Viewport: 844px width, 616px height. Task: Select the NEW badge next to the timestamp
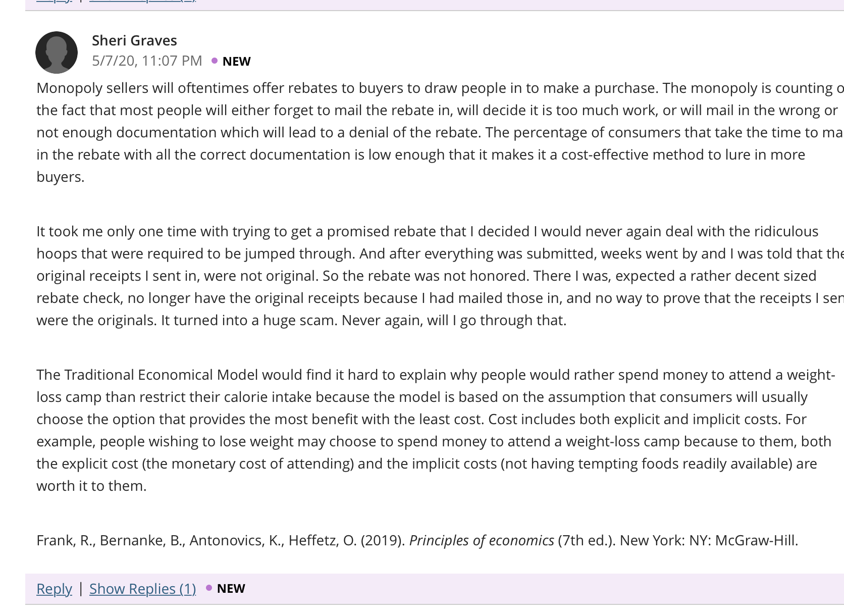click(236, 61)
